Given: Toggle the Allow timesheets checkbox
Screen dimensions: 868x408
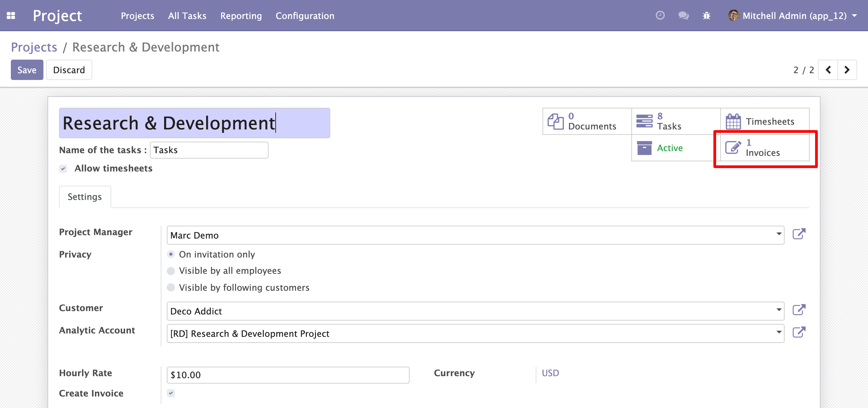Looking at the screenshot, I should (x=63, y=168).
